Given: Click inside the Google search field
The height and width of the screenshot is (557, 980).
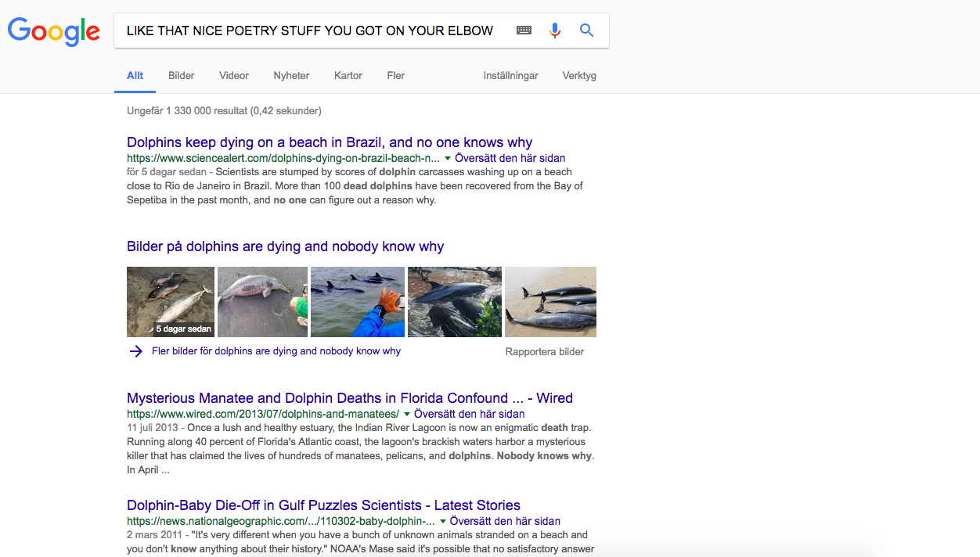Looking at the screenshot, I should point(310,31).
